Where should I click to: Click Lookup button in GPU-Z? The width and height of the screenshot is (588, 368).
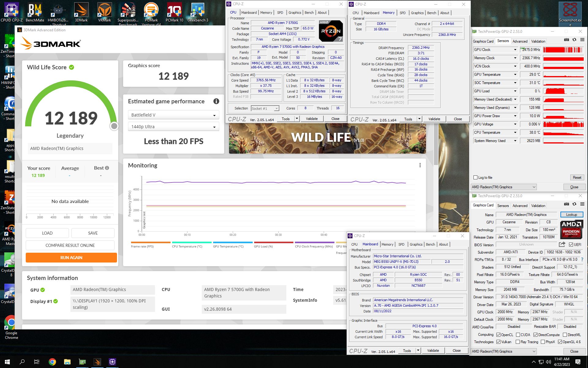tap(571, 215)
